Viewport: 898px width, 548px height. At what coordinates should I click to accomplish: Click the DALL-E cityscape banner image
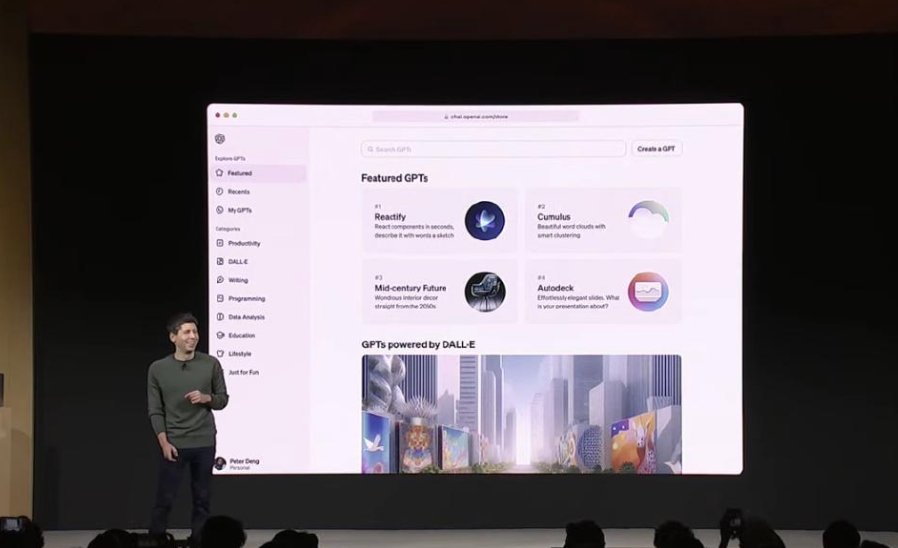[521, 412]
